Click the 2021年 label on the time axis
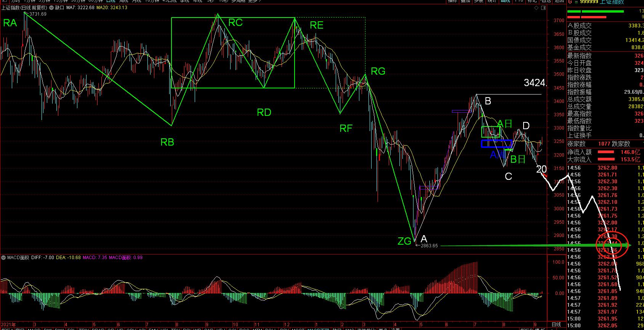This screenshot has width=644, height=330. click(8, 325)
